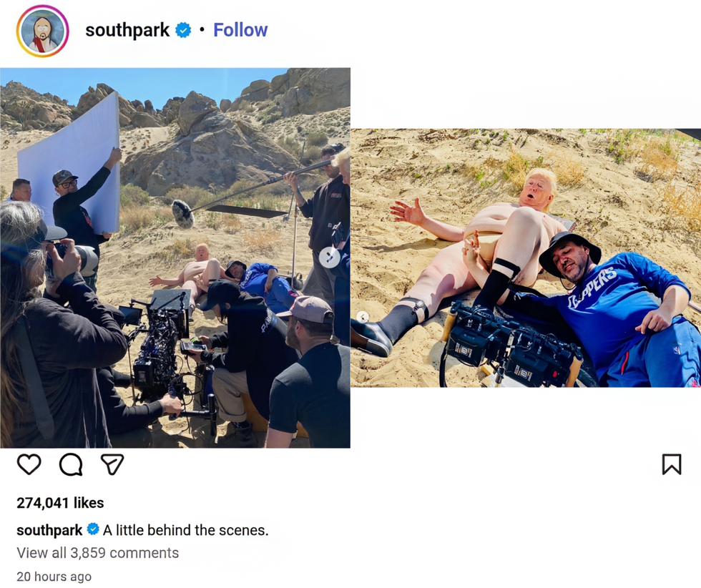The width and height of the screenshot is (701, 588).
Task: Click the verified badge in the caption
Action: (x=93, y=530)
